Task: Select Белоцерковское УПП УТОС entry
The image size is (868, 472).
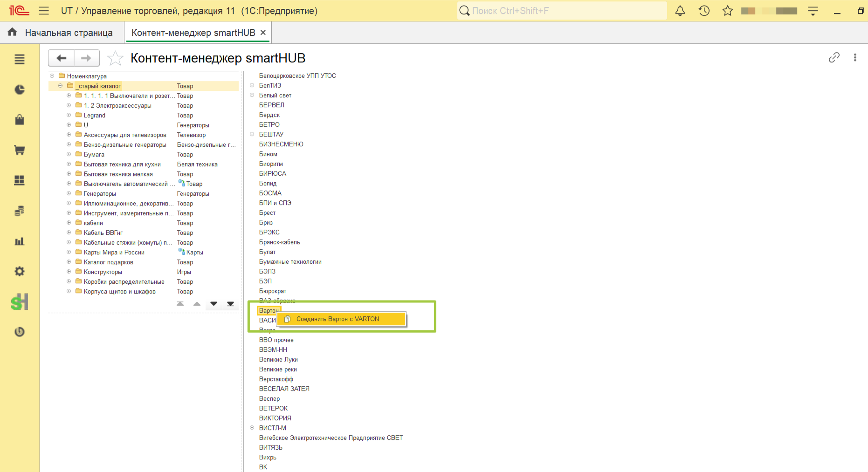Action: (x=297, y=76)
